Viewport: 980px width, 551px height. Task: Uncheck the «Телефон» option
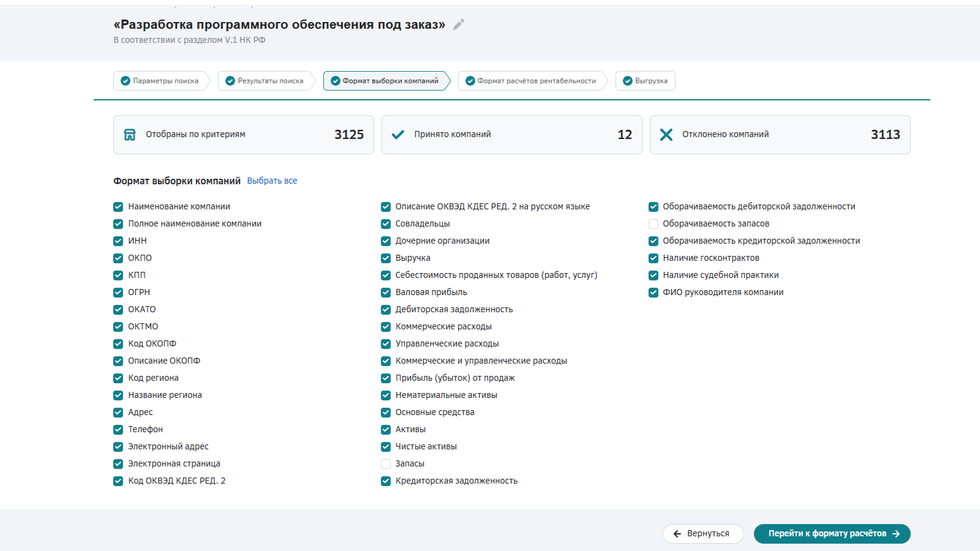click(118, 430)
